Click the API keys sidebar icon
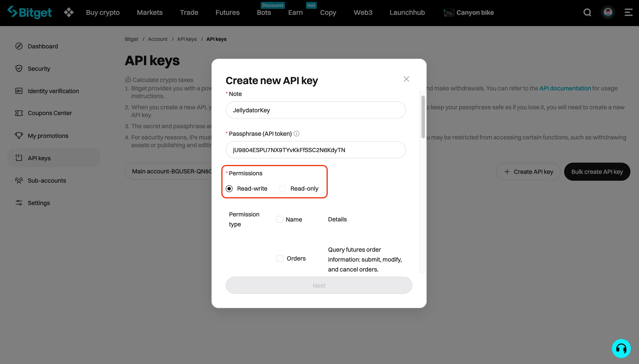 click(x=19, y=158)
